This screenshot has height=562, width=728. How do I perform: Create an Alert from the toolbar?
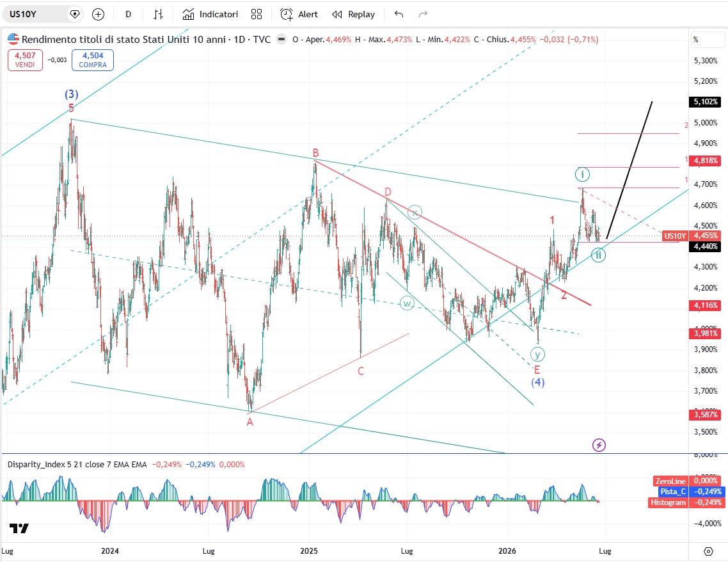point(299,14)
